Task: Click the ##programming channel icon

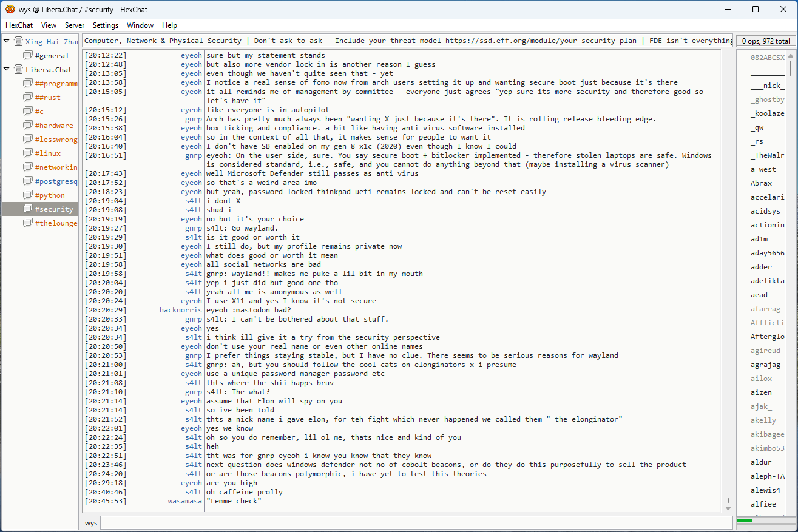Action: pyautogui.click(x=28, y=83)
